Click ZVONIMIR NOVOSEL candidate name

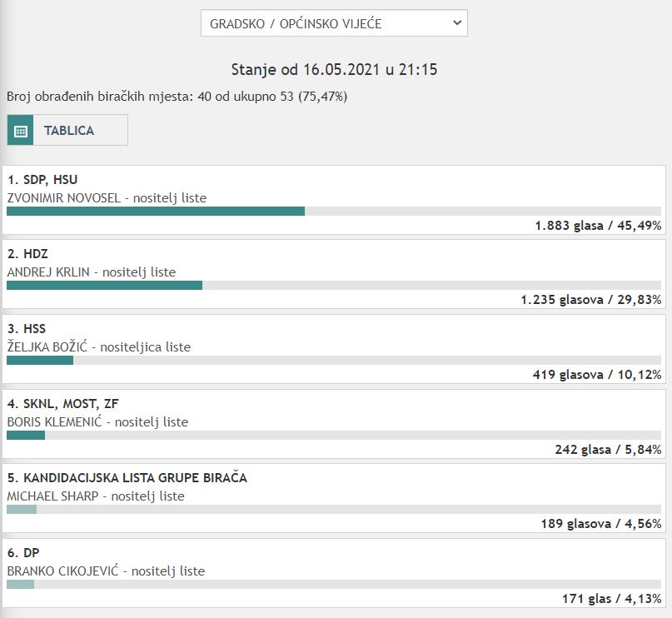point(62,198)
